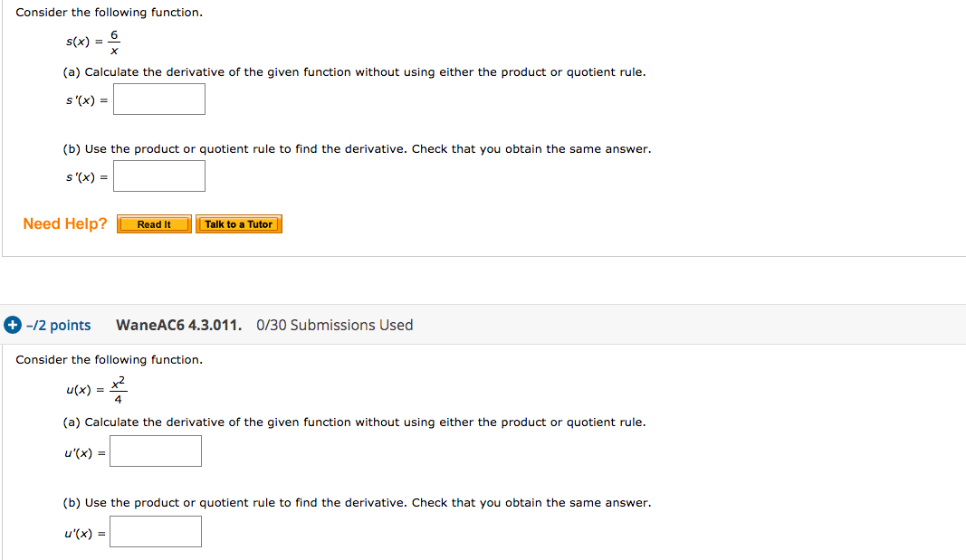Select the WaneAC6 4.3.011. question label
The image size is (966, 560).
click(178, 325)
